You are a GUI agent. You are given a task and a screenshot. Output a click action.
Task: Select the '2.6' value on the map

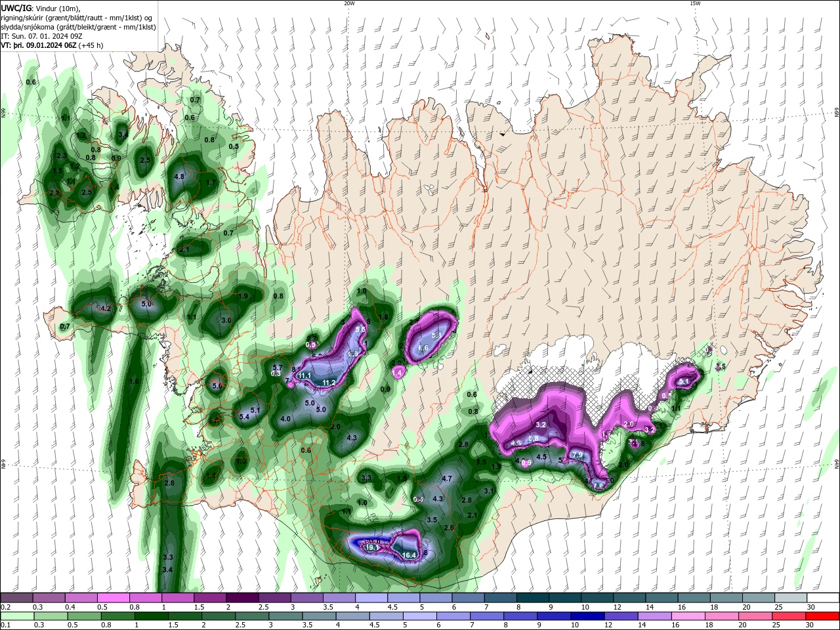click(x=450, y=528)
